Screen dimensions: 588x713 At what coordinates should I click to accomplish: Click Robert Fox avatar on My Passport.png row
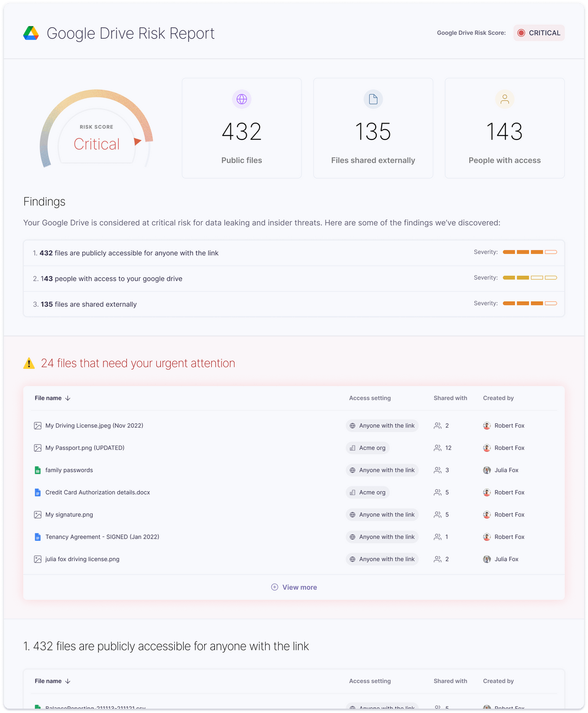pos(487,448)
